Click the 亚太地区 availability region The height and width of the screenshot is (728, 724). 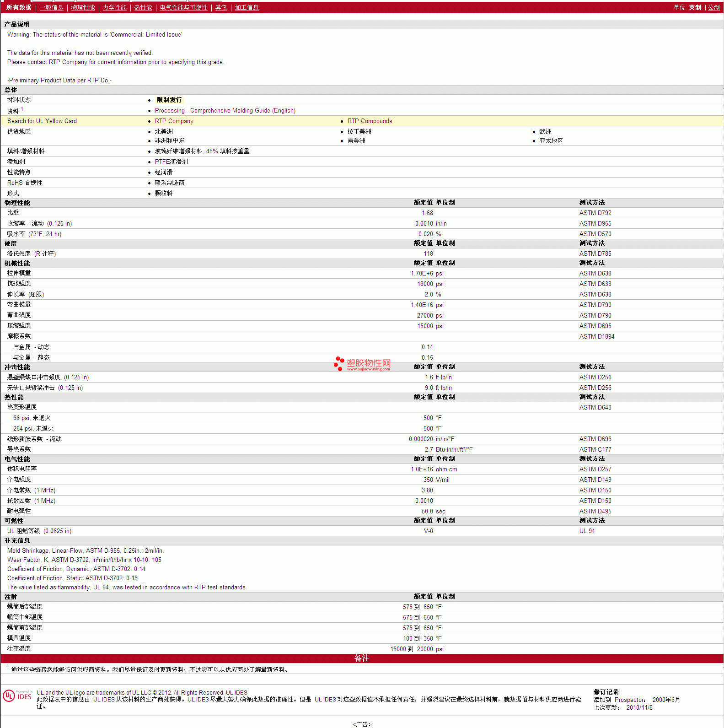click(x=551, y=140)
